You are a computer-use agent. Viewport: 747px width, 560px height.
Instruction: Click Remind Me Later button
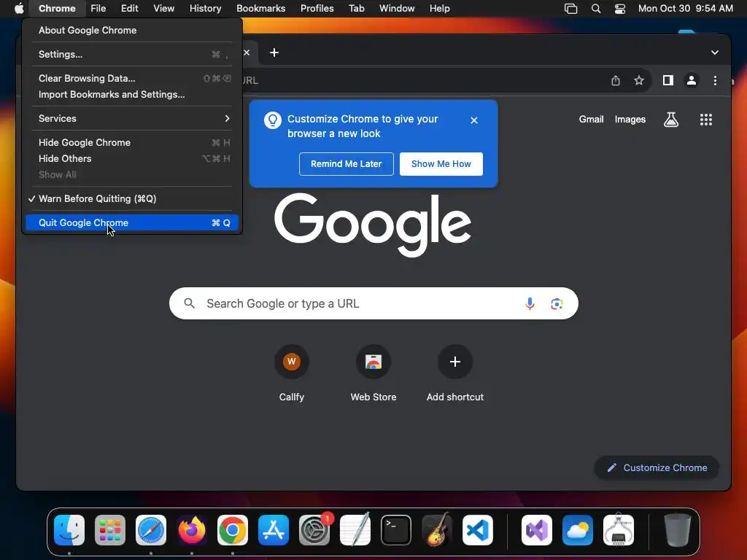(347, 164)
